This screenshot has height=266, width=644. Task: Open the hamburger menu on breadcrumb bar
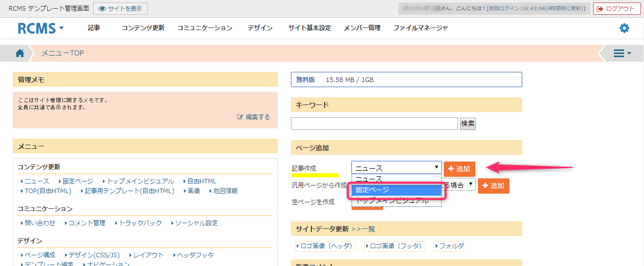[x=622, y=53]
